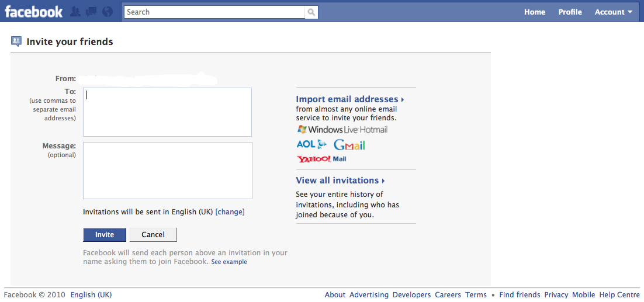Click the Invite button
The height and width of the screenshot is (302, 644).
[105, 235]
